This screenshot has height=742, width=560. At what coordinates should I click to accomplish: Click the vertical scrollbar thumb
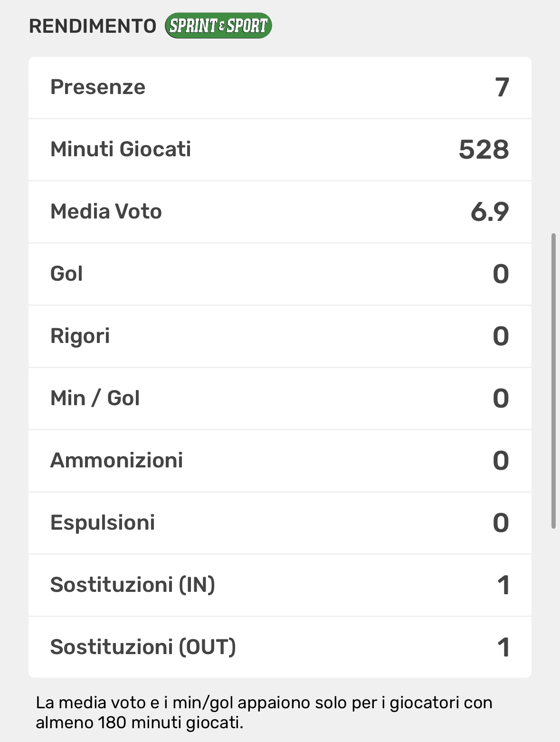coord(553,380)
